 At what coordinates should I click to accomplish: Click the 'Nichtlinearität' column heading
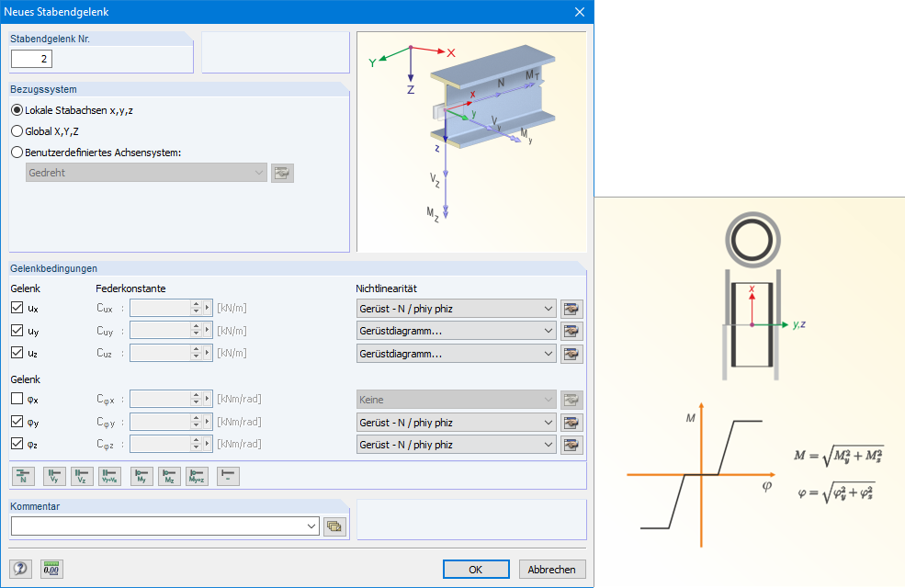pos(386,288)
